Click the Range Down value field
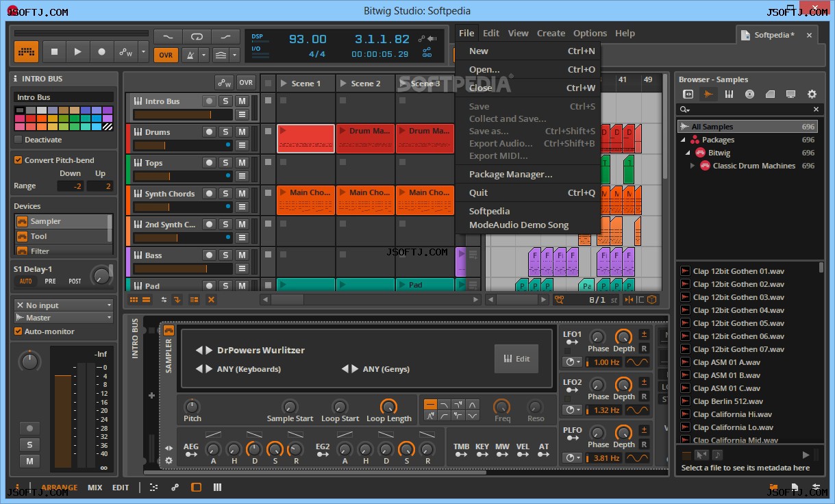Screen dimensions: 835x504 (x=71, y=186)
